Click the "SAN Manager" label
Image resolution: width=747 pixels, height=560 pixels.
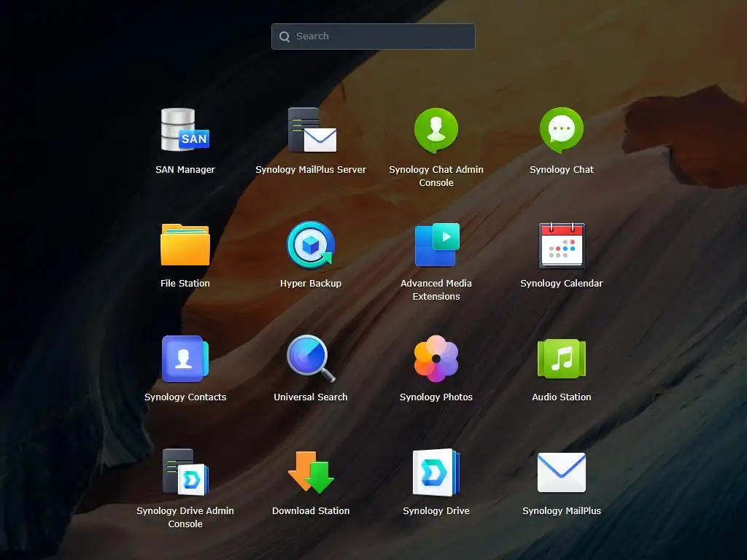click(185, 169)
